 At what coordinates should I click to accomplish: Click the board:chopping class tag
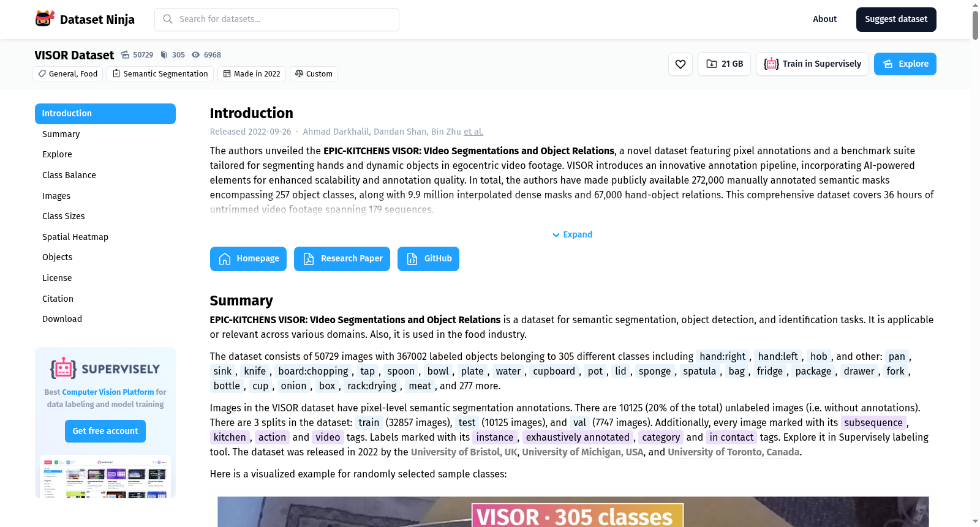pyautogui.click(x=313, y=372)
